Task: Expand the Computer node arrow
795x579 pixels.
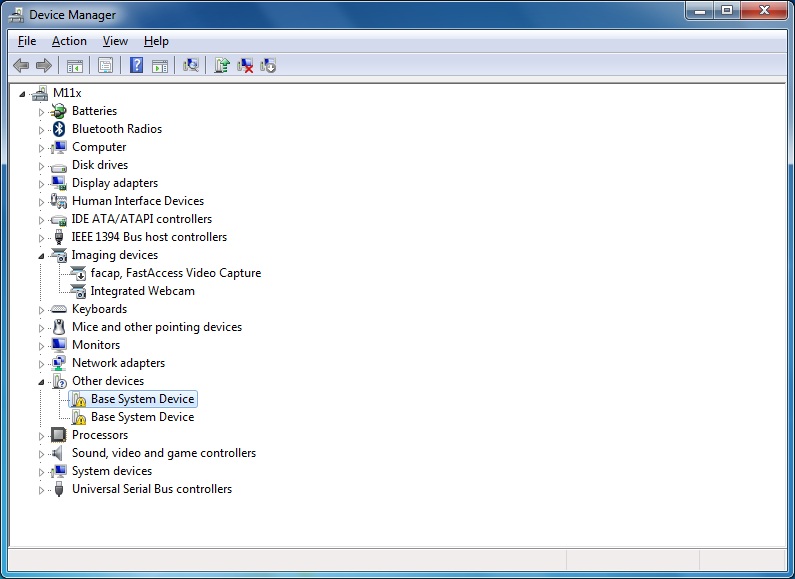Action: (x=41, y=148)
